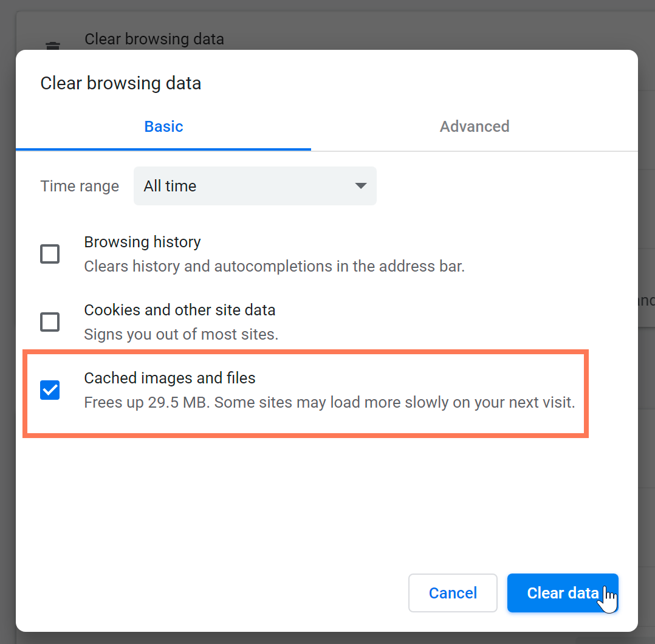Screen dimensions: 655x644
Task: Click the Time range label
Action: pyautogui.click(x=79, y=186)
